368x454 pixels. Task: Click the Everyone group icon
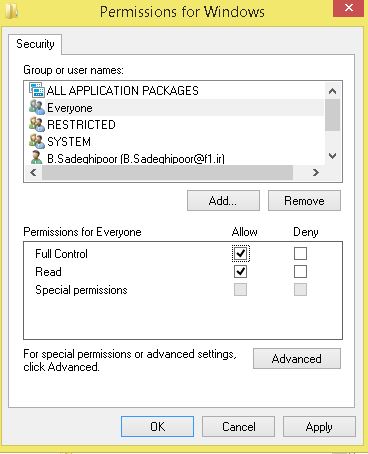point(37,107)
